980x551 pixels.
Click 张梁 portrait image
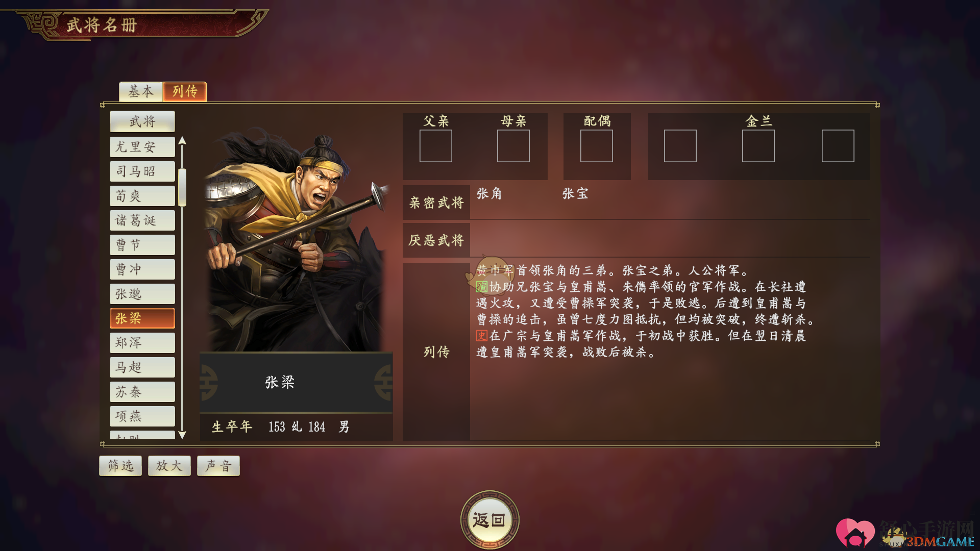pos(296,240)
